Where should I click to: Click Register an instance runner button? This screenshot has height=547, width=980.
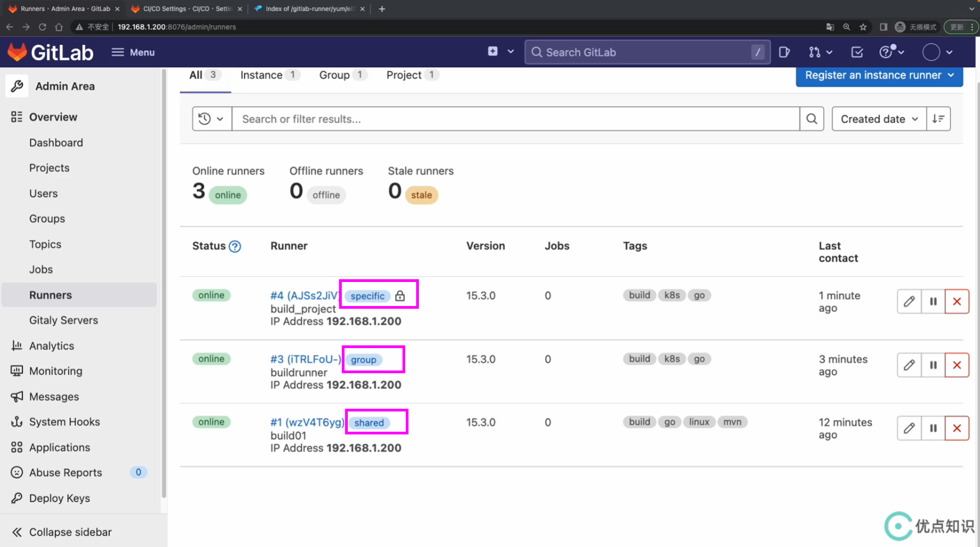(879, 75)
